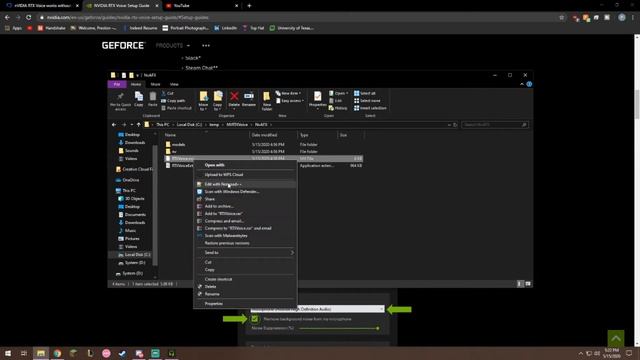This screenshot has height=360, width=640.
Task: Click History in the ribbon Open group
Action: [338, 108]
